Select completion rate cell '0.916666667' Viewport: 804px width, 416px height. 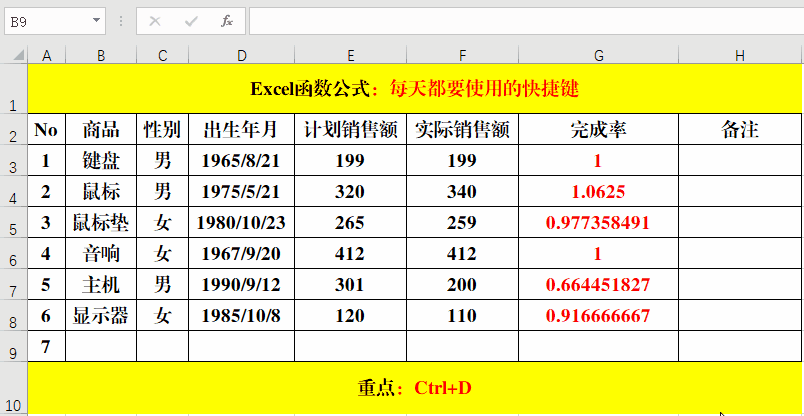[598, 315]
